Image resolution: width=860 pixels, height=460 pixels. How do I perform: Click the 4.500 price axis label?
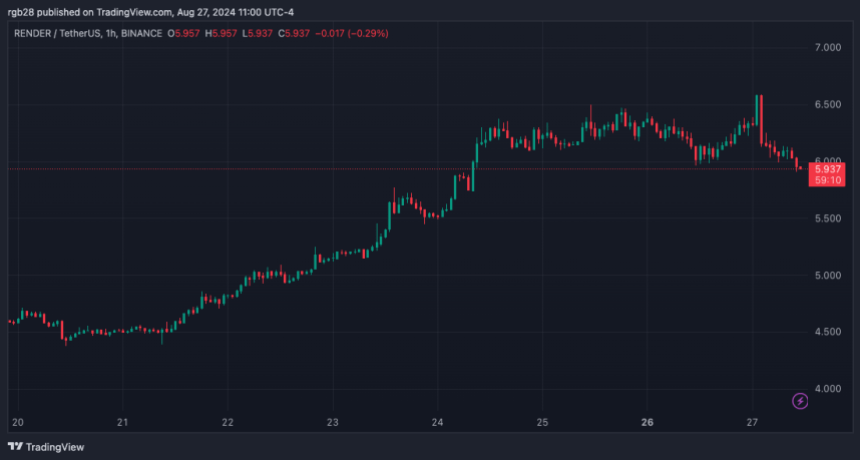click(828, 332)
